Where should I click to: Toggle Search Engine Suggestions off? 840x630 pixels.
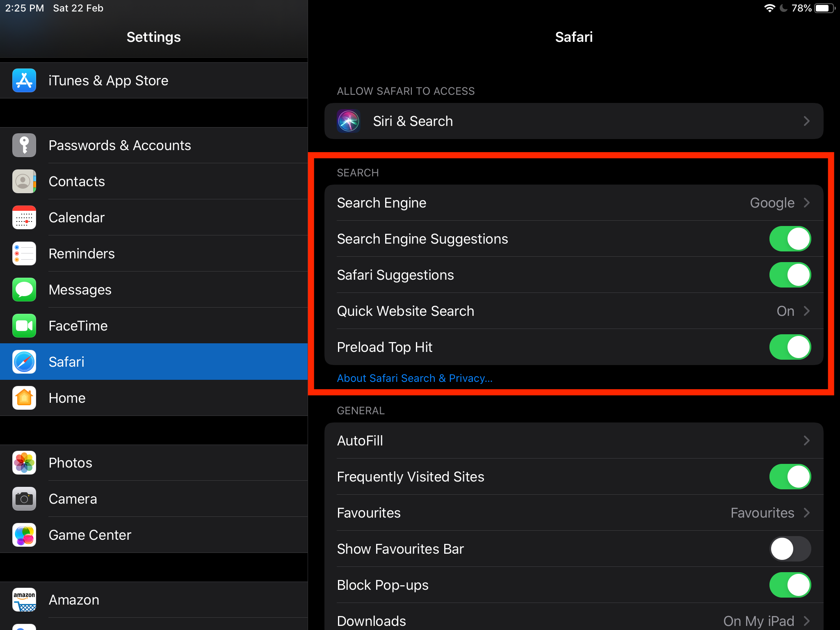tap(792, 240)
